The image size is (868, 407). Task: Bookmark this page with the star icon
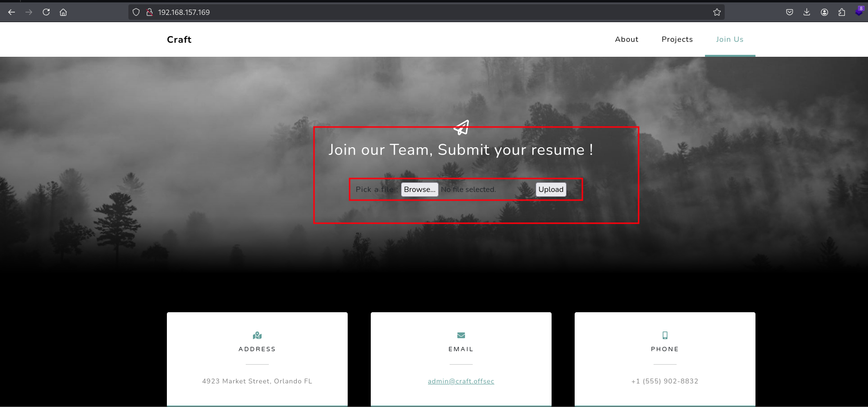tap(717, 12)
